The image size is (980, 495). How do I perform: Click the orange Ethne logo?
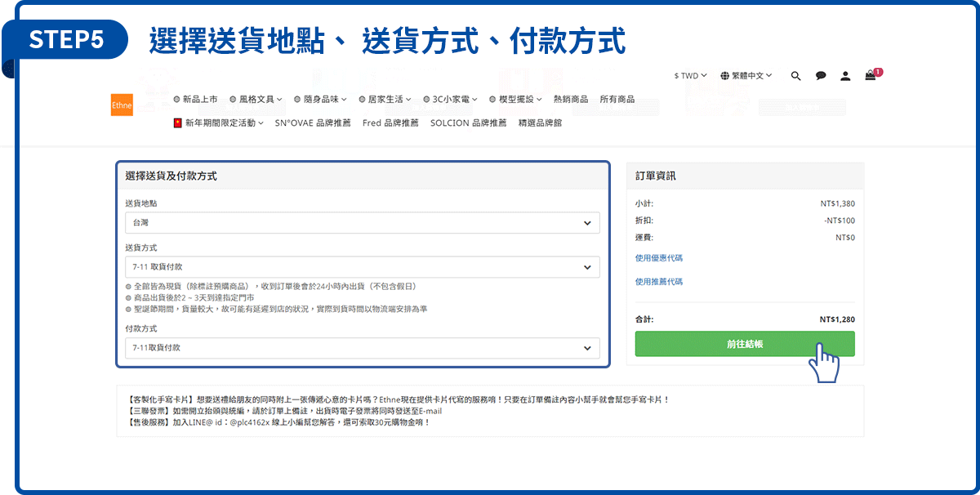122,105
